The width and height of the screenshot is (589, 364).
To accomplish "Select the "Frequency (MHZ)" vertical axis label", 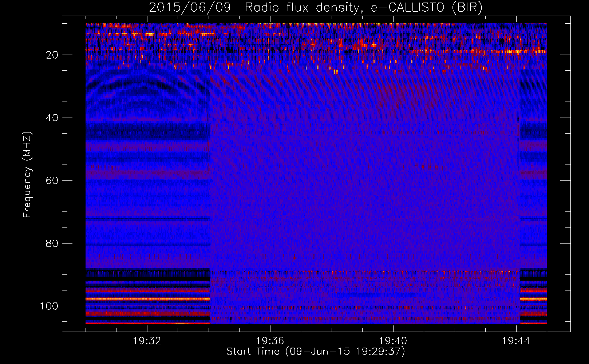I will [x=27, y=175].
